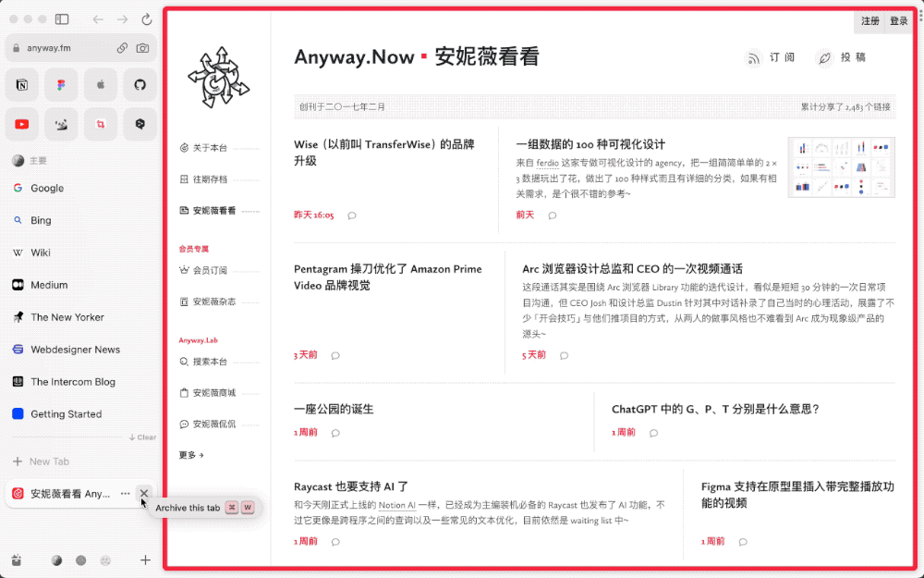This screenshot has width=924, height=578.
Task: Click the 投稿 pencil submission icon
Action: (x=824, y=57)
